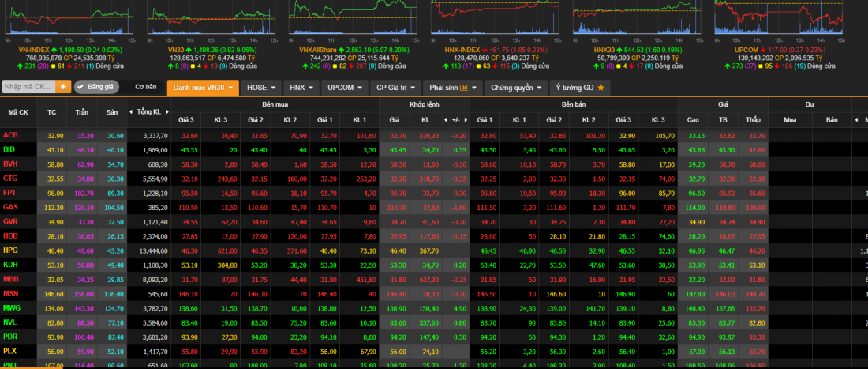Open the CP Giá trị menu
Viewport: 868px width, 369px height.
point(396,87)
